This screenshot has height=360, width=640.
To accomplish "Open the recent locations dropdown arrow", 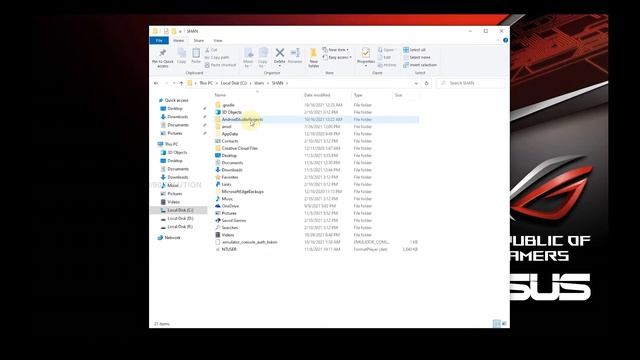I will tap(174, 83).
